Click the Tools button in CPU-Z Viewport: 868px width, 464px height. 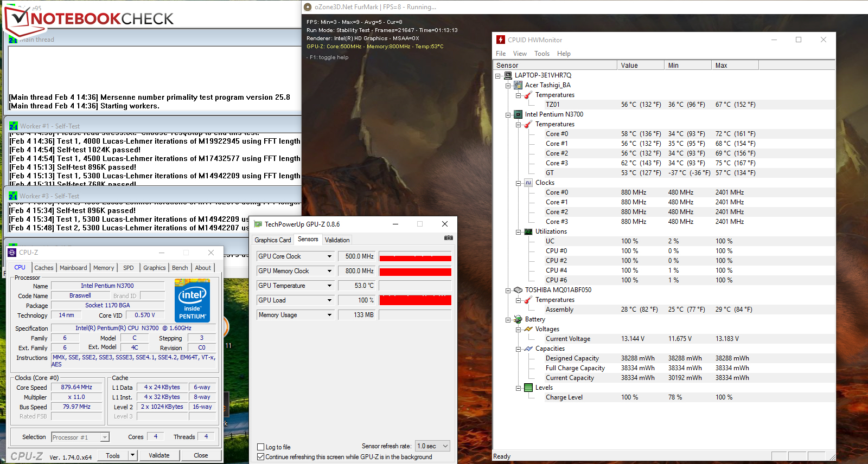(x=113, y=455)
